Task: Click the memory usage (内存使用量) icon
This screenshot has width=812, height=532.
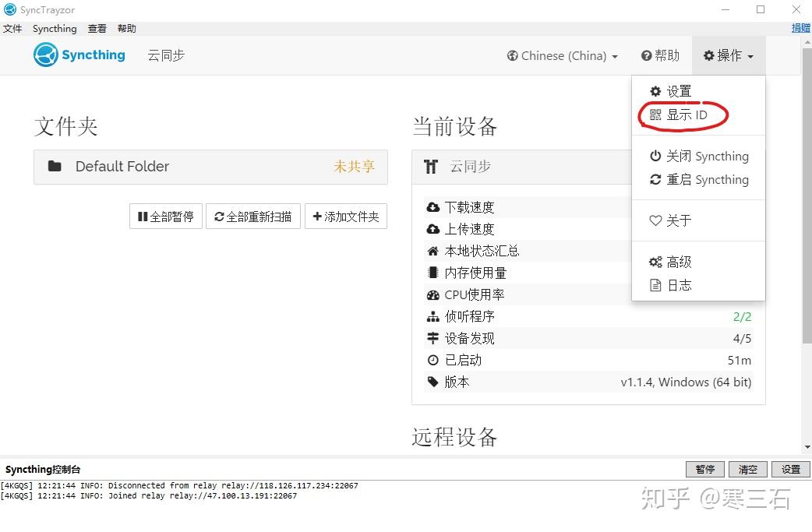Action: (x=433, y=273)
